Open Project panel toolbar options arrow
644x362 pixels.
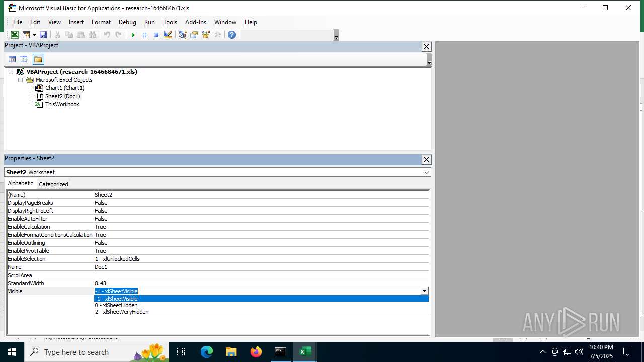pyautogui.click(x=429, y=60)
